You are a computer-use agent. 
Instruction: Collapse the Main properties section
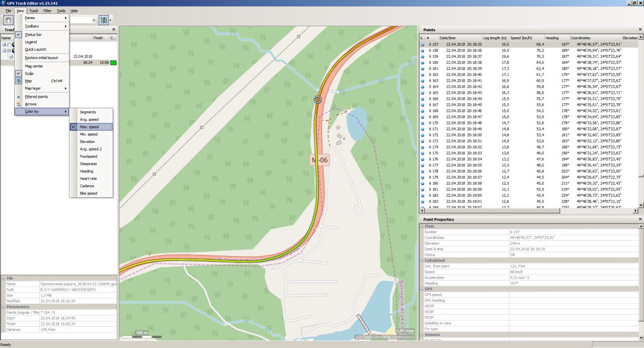(422, 226)
